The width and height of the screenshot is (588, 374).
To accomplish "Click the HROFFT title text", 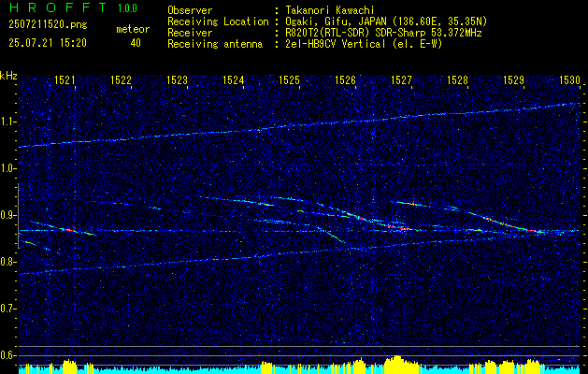I will click(58, 7).
